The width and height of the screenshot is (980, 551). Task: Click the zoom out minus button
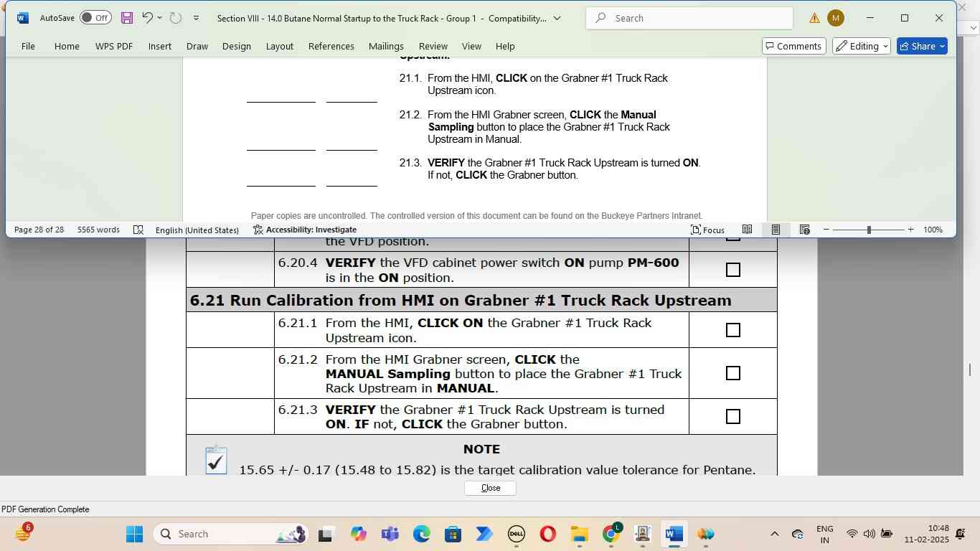(x=826, y=230)
